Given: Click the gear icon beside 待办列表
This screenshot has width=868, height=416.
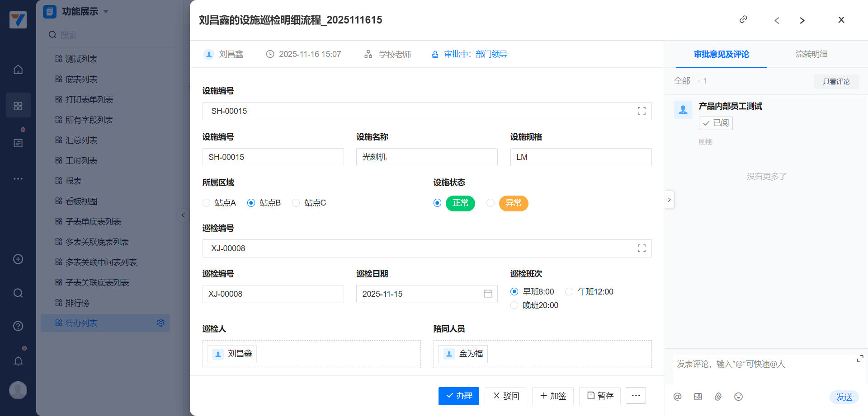Looking at the screenshot, I should tap(160, 323).
